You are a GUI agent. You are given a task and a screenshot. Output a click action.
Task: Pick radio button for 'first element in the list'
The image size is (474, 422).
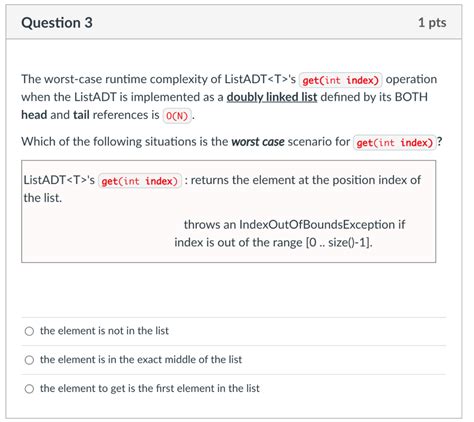[x=29, y=389]
